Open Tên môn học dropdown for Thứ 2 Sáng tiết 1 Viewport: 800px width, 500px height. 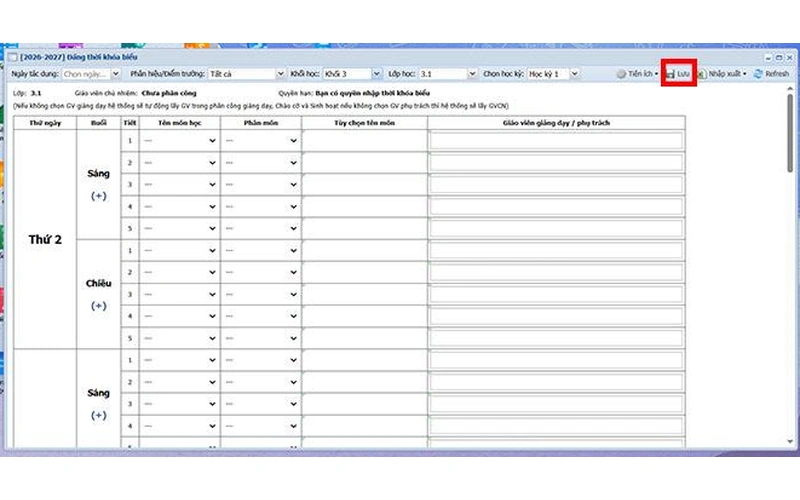[x=180, y=141]
